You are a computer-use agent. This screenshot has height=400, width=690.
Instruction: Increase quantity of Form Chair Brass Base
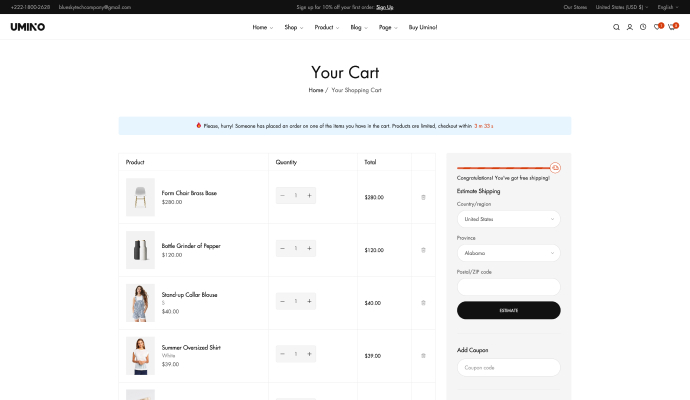[309, 195]
